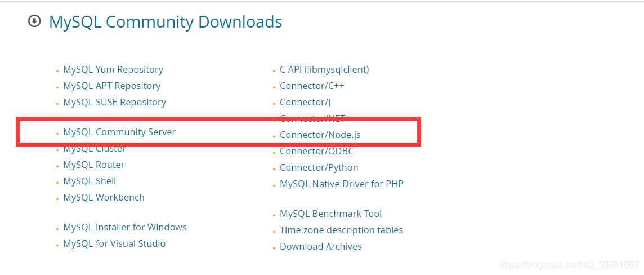Select the Connector/Python link
The height and width of the screenshot is (275, 644).
[x=319, y=168]
